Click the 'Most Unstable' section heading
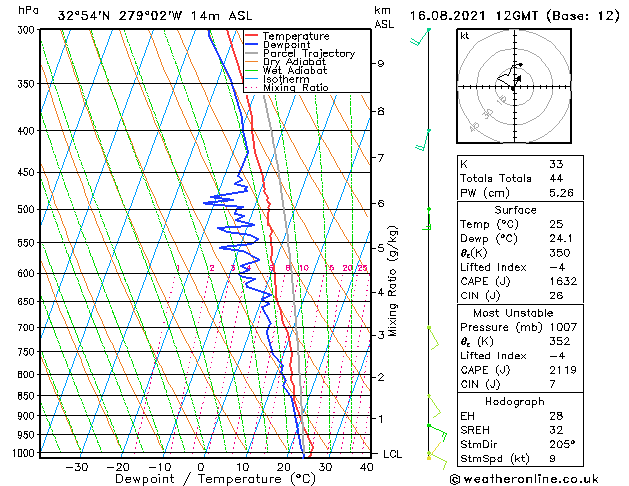This screenshot has height=486, width=629. click(x=513, y=313)
